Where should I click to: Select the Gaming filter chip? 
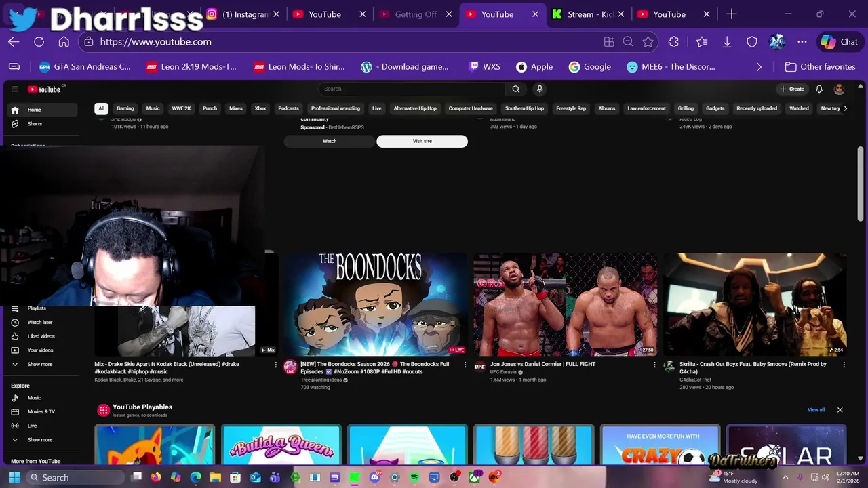click(125, 108)
